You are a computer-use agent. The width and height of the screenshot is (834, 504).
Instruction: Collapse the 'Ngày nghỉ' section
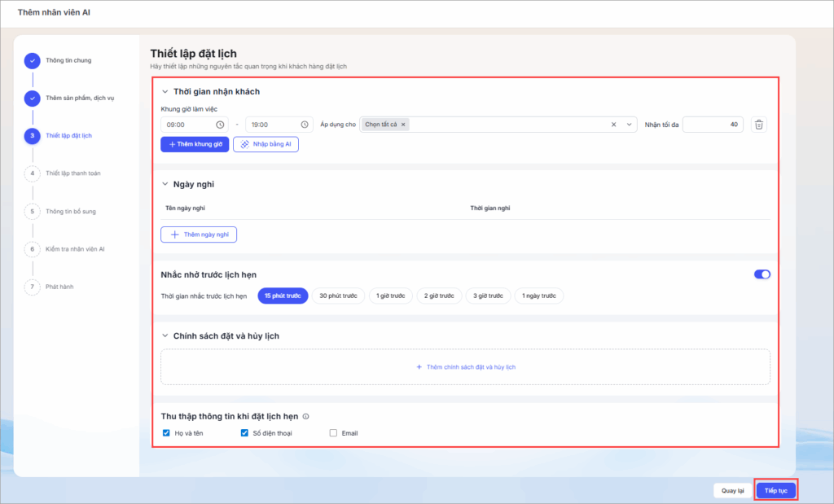coord(165,184)
